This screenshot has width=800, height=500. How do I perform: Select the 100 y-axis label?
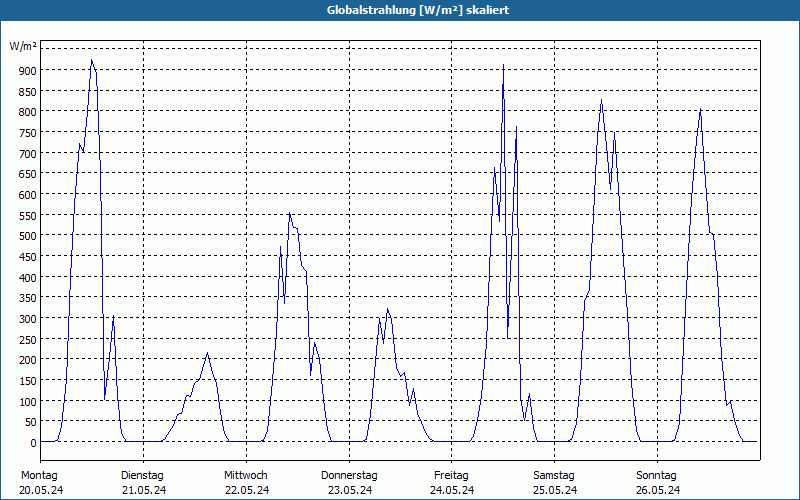coord(29,402)
